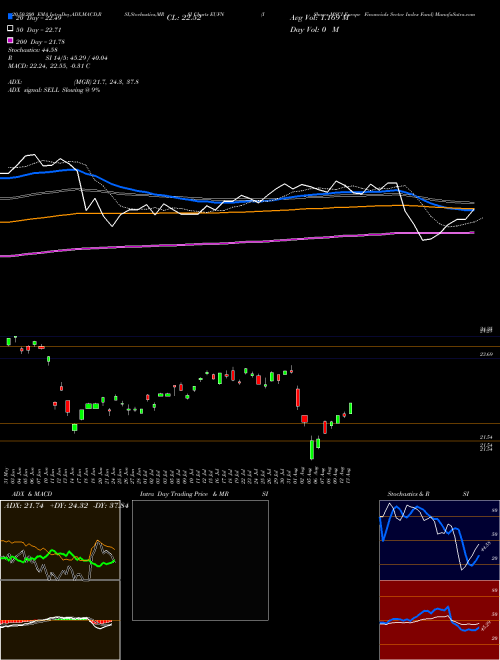Click the 'MACD: 22.24, 22.55, -0.31 C' line
This screenshot has width=500, height=660.
tap(49, 66)
